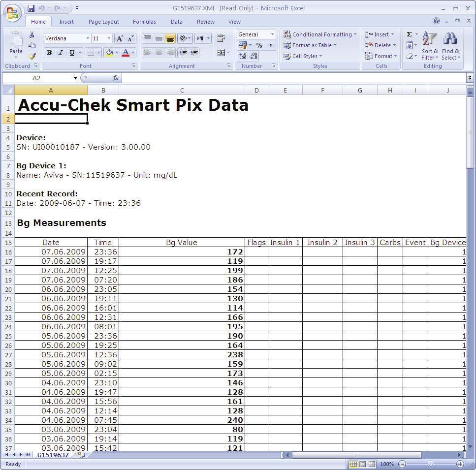The height and width of the screenshot is (470, 476).
Task: Apply Percent style
Action: [x=259, y=45]
